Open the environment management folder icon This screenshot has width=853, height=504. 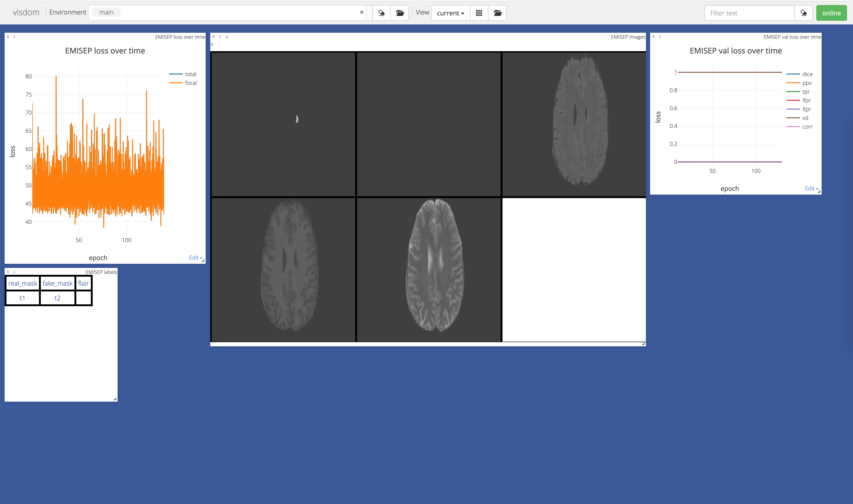[x=399, y=13]
